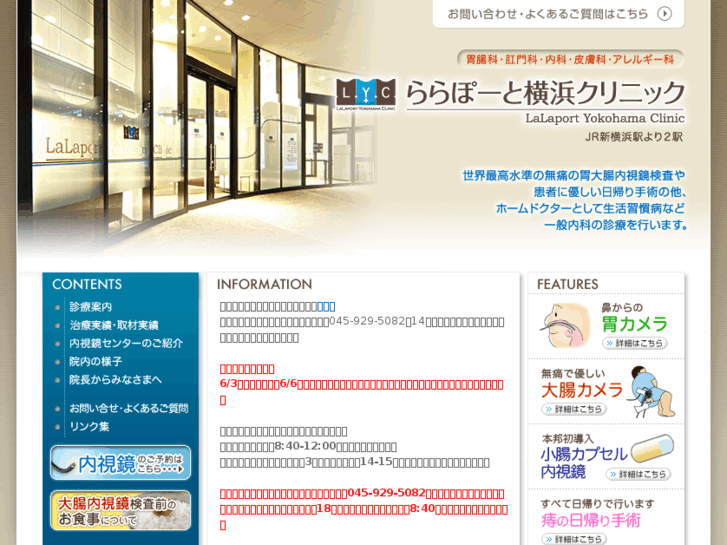Click the CONTENTS heading
Image resolution: width=727 pixels, height=545 pixels.
pyautogui.click(x=87, y=284)
